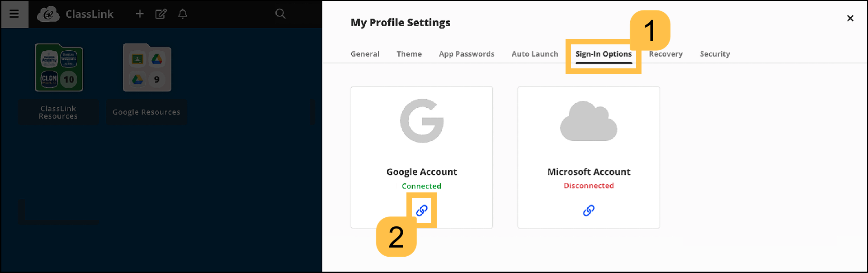Switch to the General tab
Viewport: 868px width, 273px height.
tap(365, 54)
